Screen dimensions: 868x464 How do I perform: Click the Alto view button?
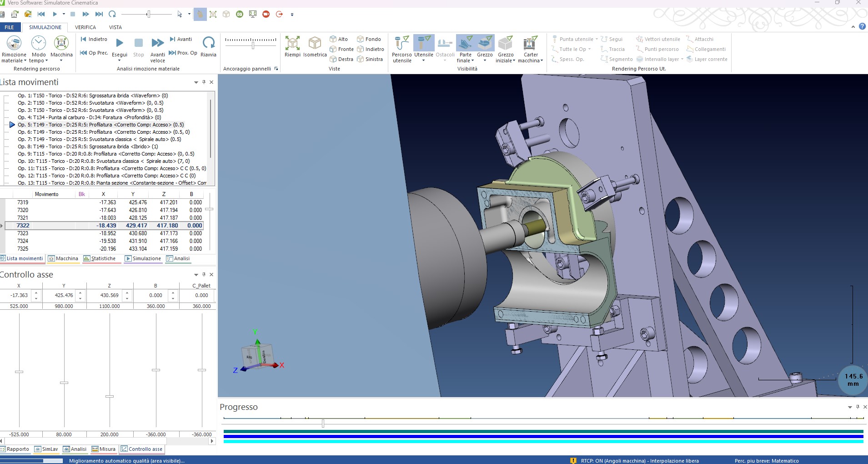339,39
